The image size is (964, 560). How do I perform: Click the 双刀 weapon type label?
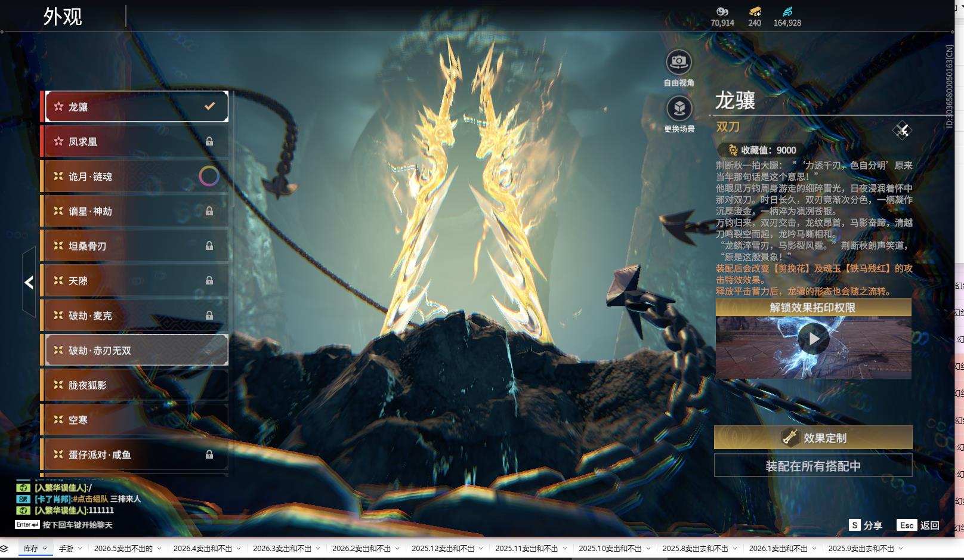[728, 126]
